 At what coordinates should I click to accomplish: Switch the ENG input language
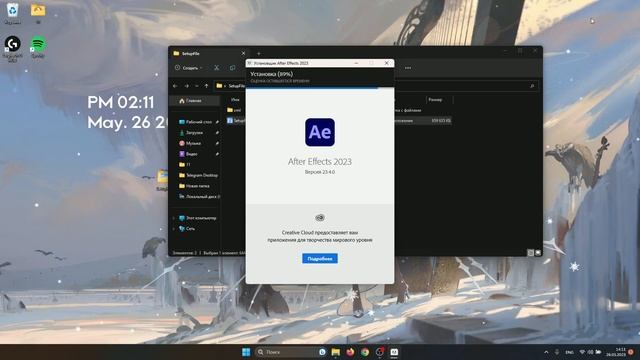569,352
